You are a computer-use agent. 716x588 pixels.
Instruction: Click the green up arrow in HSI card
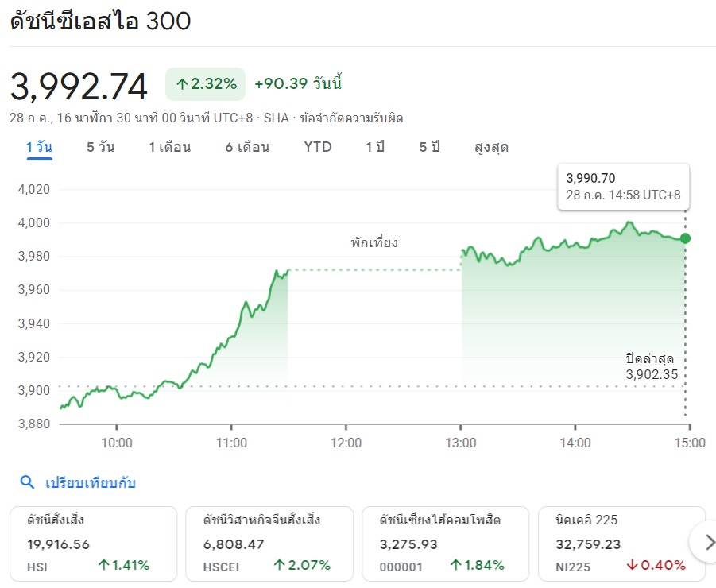coord(104,566)
